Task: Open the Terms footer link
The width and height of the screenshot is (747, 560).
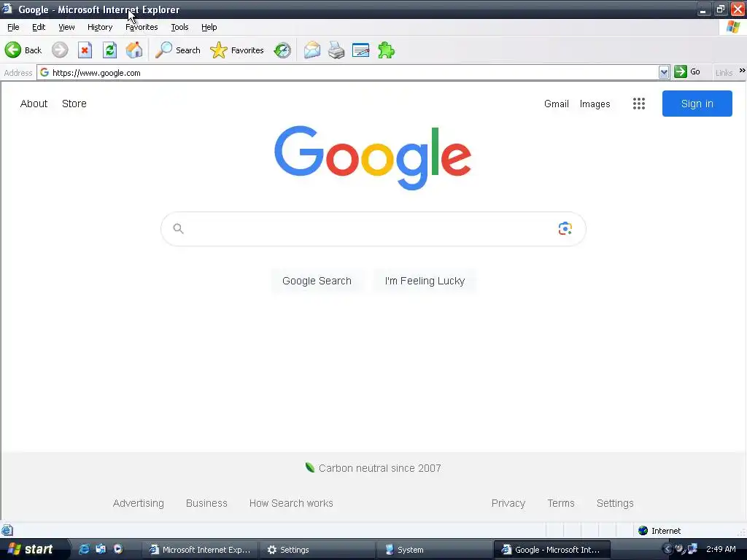Action: point(561,503)
